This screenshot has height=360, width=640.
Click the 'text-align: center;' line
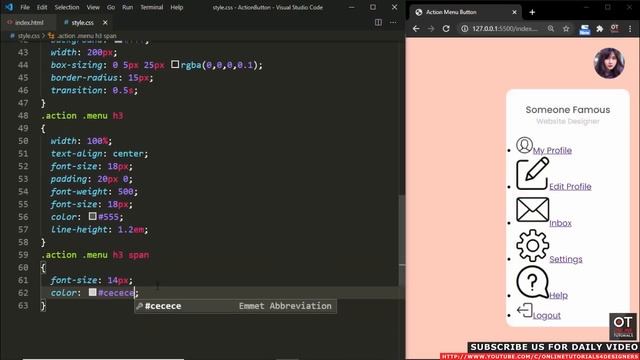tap(99, 153)
